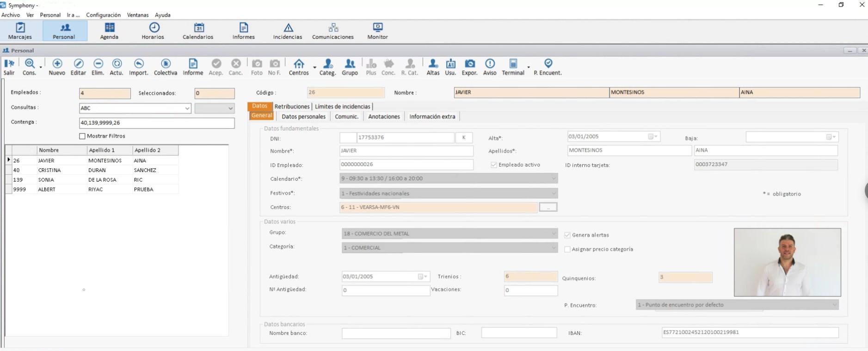Expand the Consultas ABC dropdown
The height and width of the screenshot is (351, 868).
[187, 108]
